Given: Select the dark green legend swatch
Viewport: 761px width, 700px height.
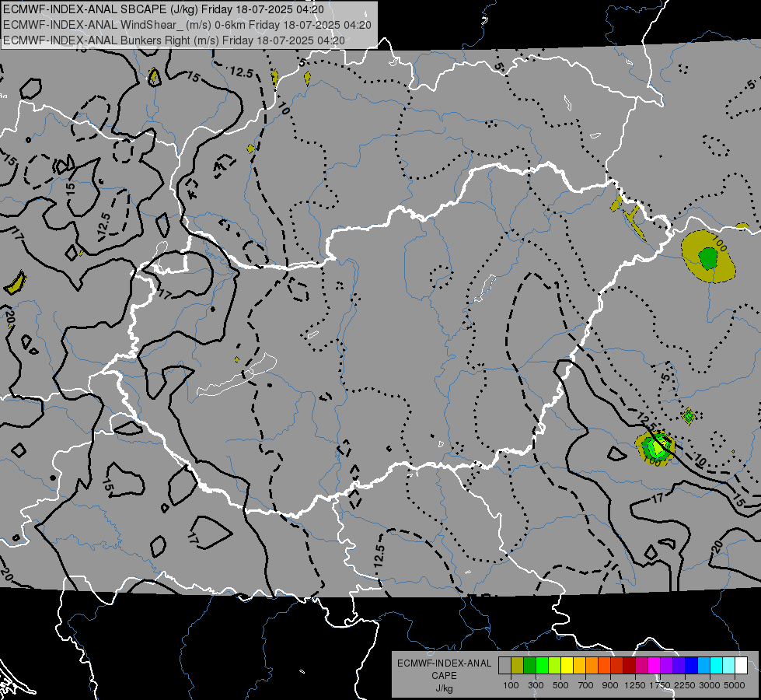Looking at the screenshot, I should coord(529,666).
